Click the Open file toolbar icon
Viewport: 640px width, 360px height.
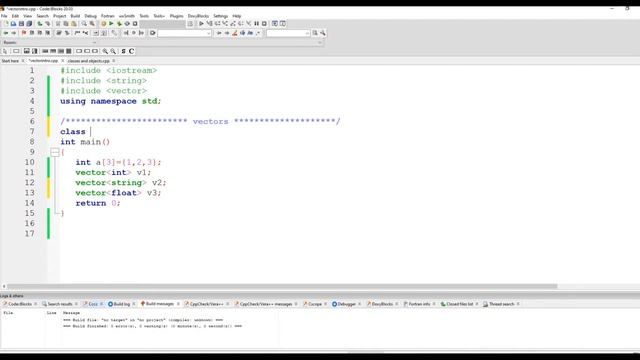pyautogui.click(x=13, y=24)
